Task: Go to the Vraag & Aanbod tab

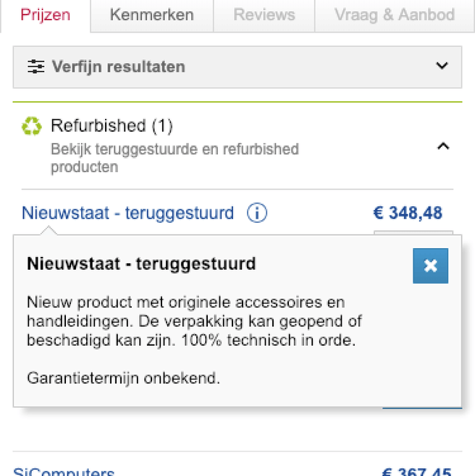Action: pyautogui.click(x=395, y=15)
